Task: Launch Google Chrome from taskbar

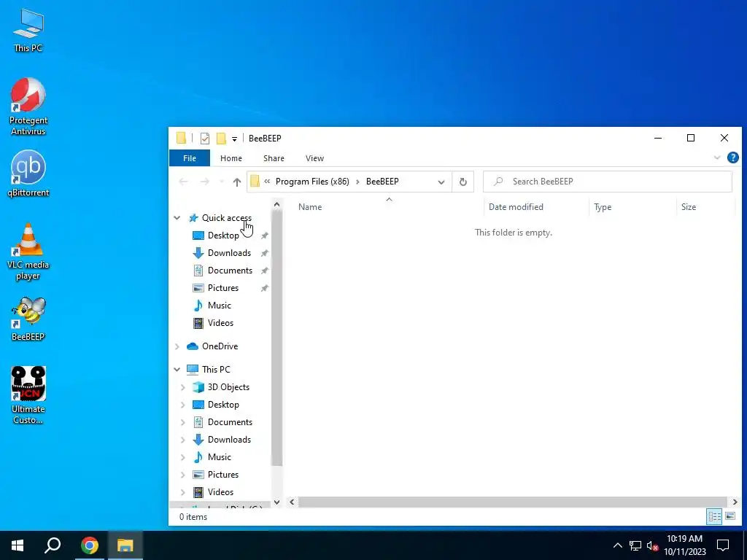Action: click(90, 545)
